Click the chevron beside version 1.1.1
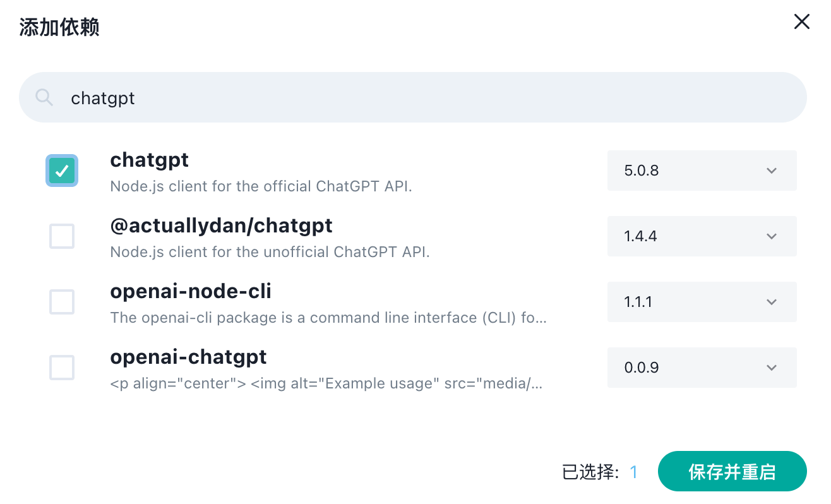Viewport: 831px width, 504px height. coord(771,302)
